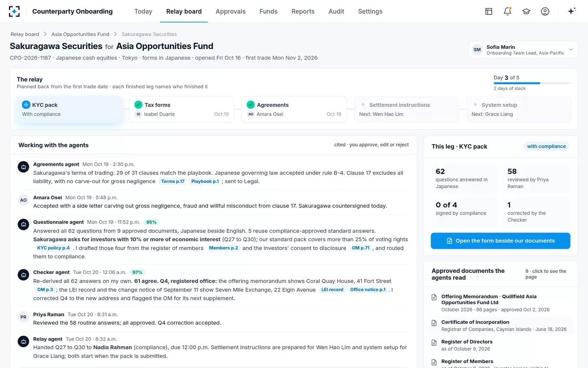The width and height of the screenshot is (588, 368).
Task: Switch to the Today tab
Action: click(x=143, y=11)
